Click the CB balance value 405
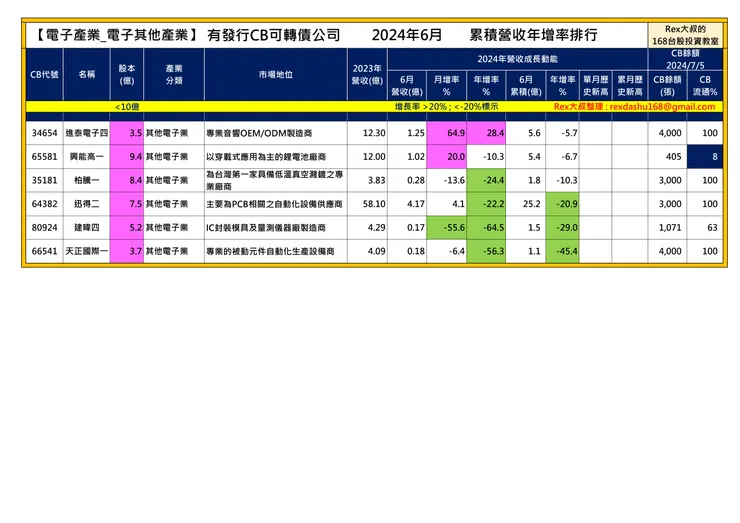Screen dimensions: 740x523 (x=673, y=157)
